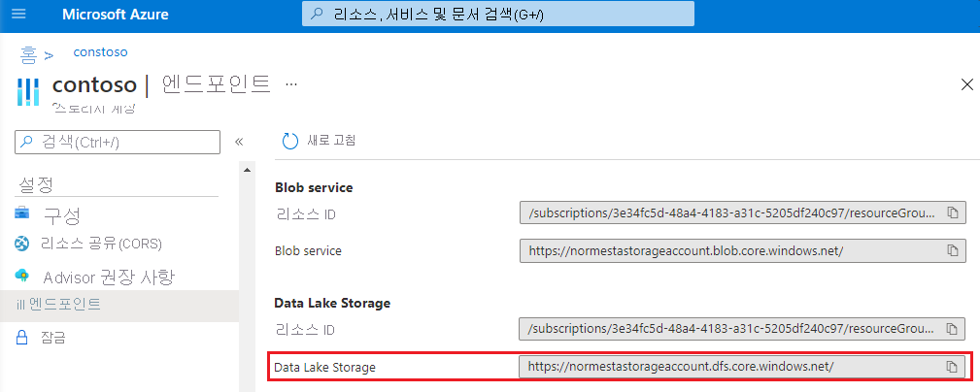
Task: Click the constoso breadcrumb link
Action: click(100, 51)
